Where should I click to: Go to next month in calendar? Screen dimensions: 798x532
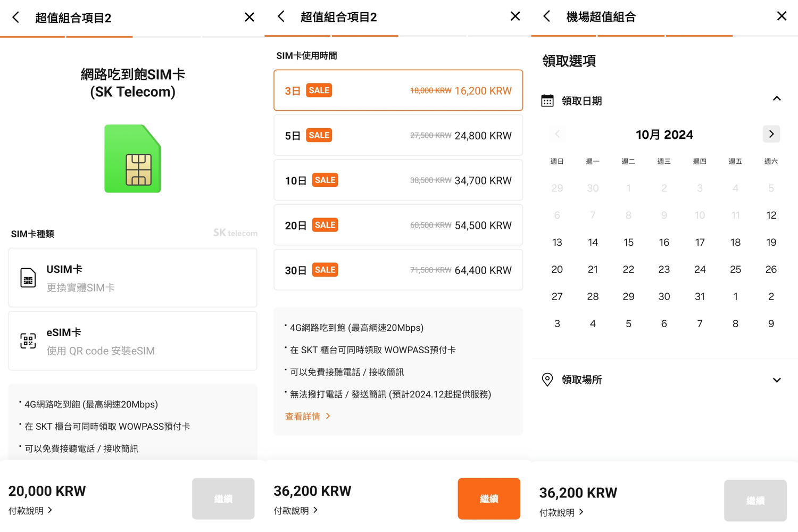(x=771, y=134)
